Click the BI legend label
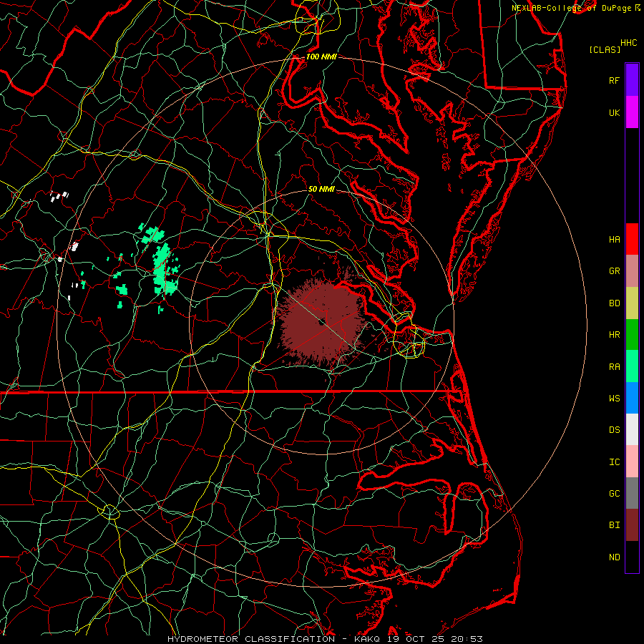This screenshot has width=644, height=644. point(614,525)
